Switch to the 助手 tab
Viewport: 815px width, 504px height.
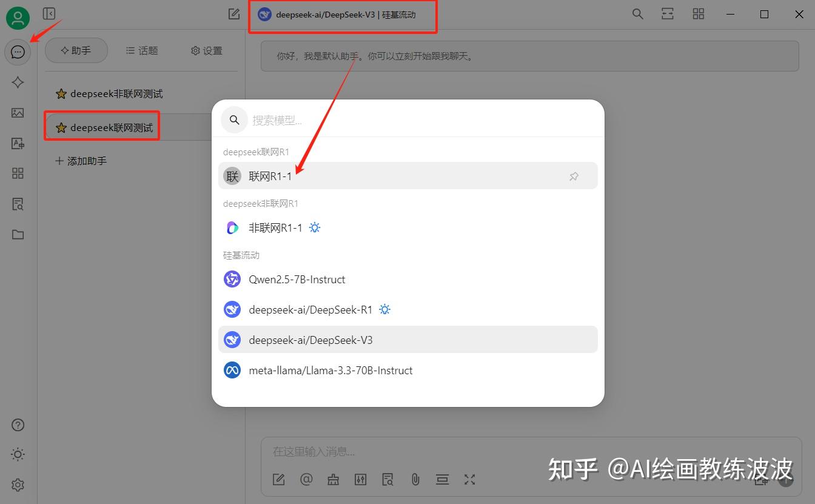(x=76, y=51)
